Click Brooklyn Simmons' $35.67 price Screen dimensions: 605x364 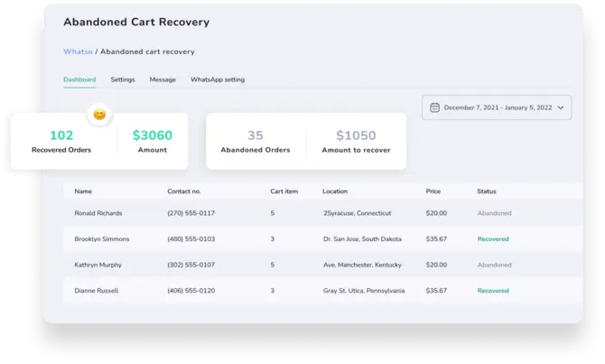(x=436, y=239)
